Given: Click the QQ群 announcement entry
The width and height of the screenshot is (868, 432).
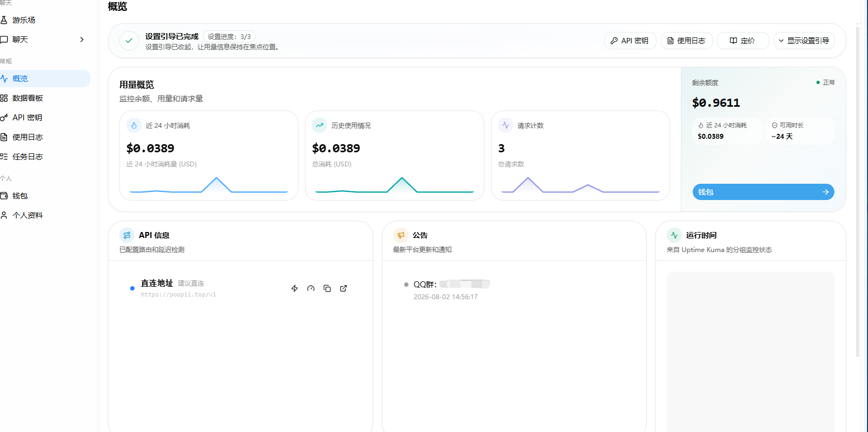Looking at the screenshot, I should coord(451,284).
